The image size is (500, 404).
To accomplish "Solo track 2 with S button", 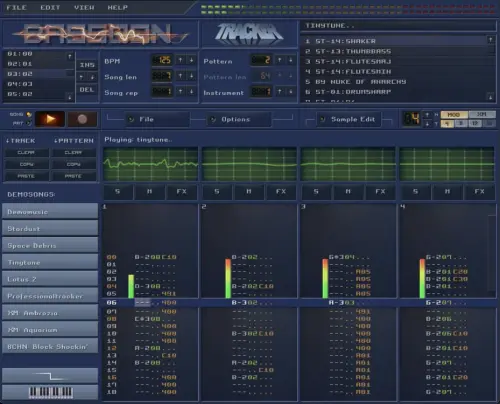I will pos(217,192).
